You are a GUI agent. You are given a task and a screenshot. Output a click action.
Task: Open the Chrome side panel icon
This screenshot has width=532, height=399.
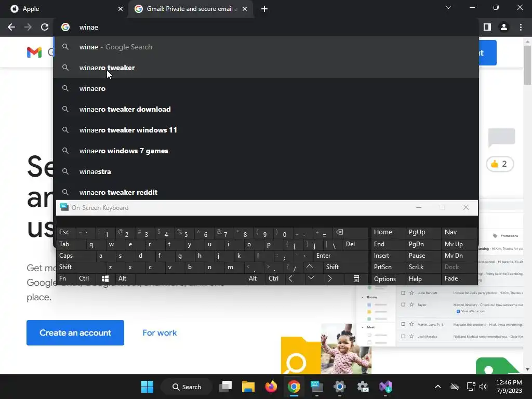click(487, 27)
